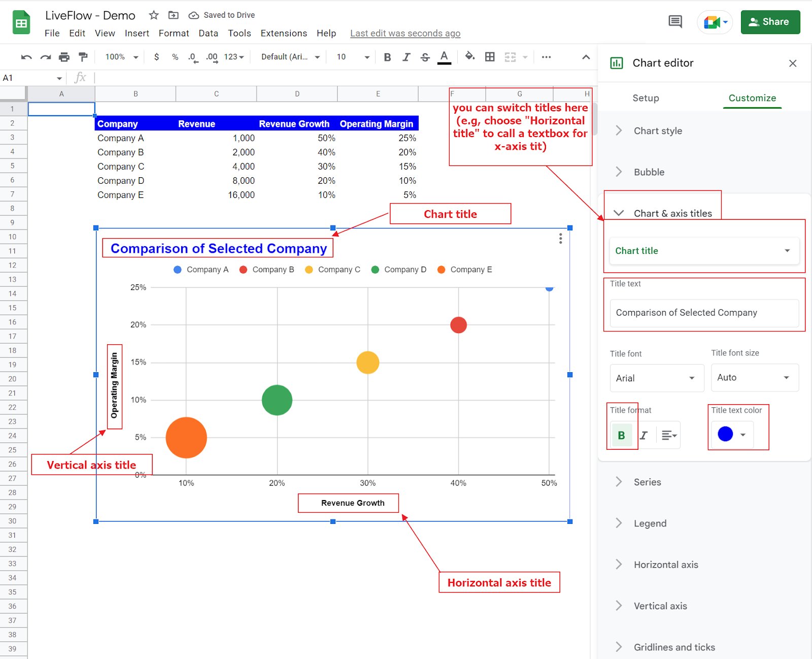Screen dimensions: 812x659
Task: Open the text color tool
Action: click(x=444, y=57)
